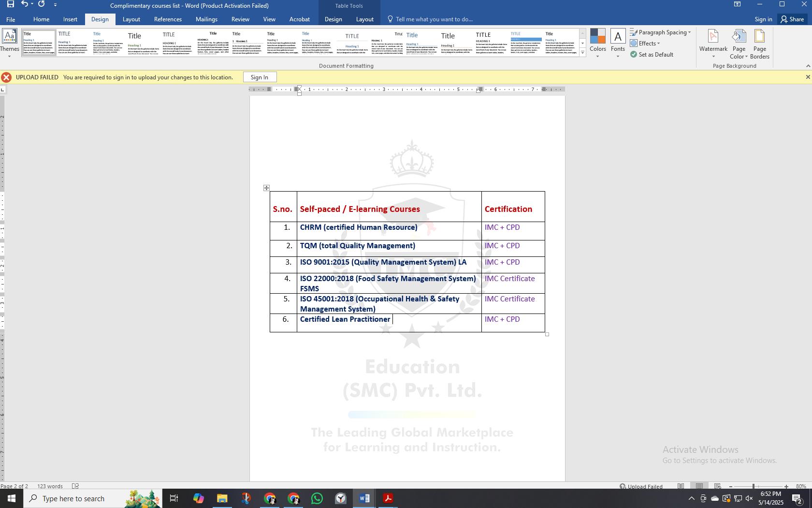Click Sign In button in upload bar
The image size is (812, 508).
point(260,77)
